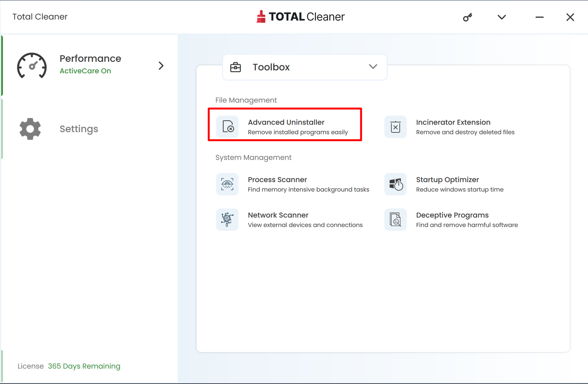Open the Network Scanner icon

(x=227, y=220)
